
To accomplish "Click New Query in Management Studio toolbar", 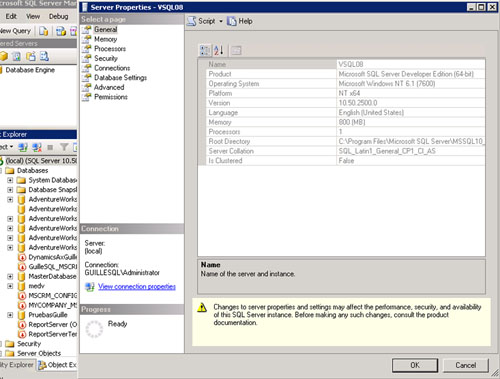I will 15,31.
